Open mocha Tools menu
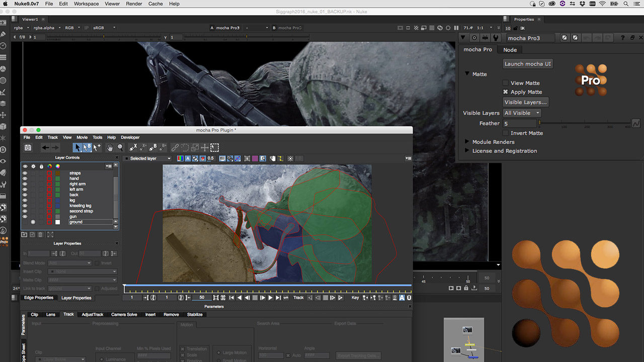This screenshot has width=644, height=362. [97, 137]
